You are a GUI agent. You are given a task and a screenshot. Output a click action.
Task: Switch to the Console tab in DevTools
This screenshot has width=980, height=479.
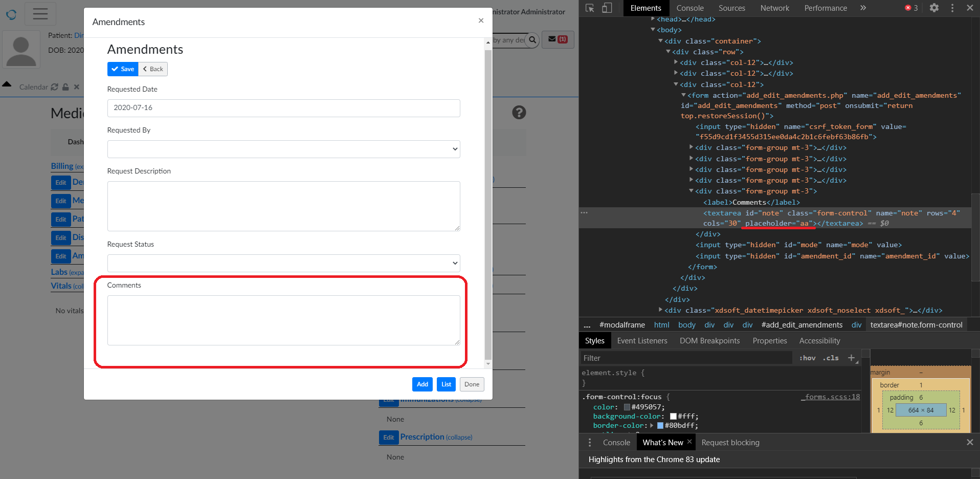(689, 8)
